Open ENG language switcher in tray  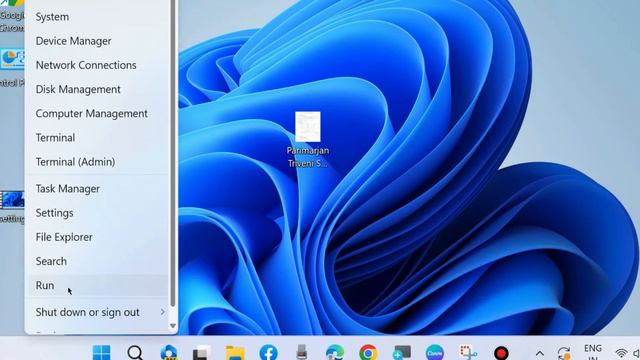(x=593, y=352)
